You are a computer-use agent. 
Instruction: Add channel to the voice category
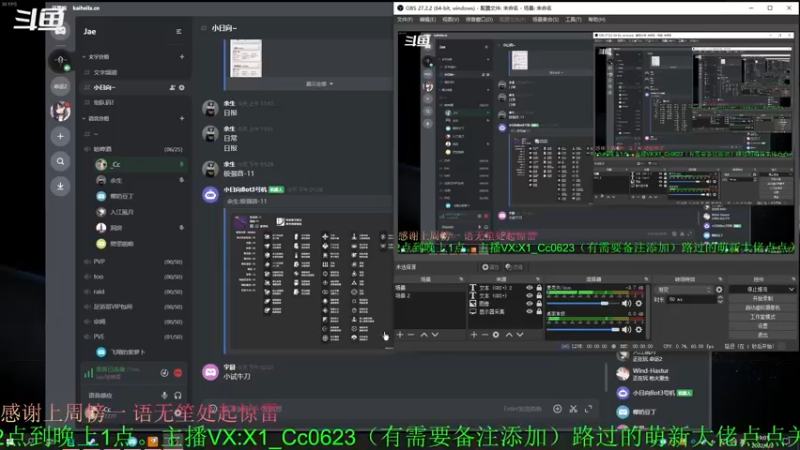click(x=182, y=118)
